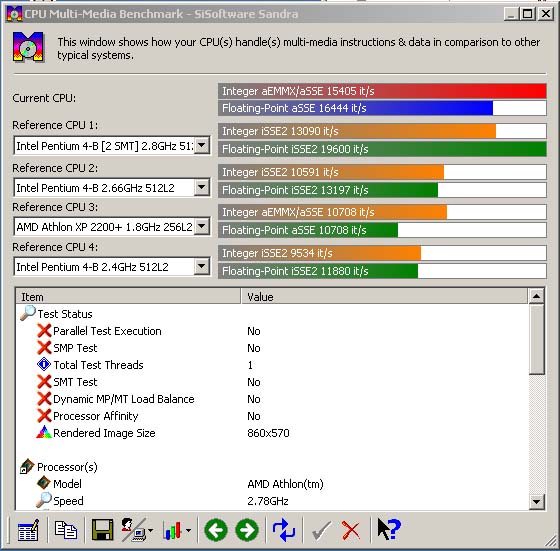The image size is (560, 551).
Task: Open the dropdown arrow next to chart icon
Action: coord(188,530)
